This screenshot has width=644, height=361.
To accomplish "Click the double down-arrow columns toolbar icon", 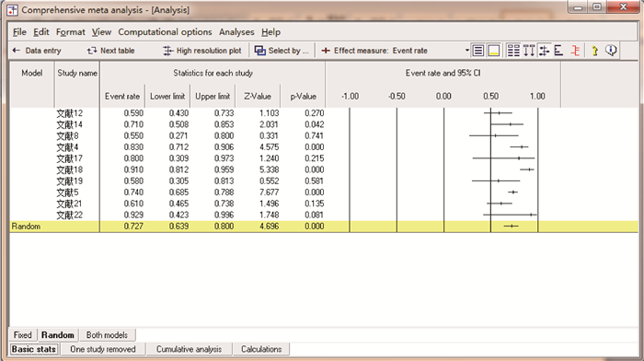I will [x=529, y=51].
